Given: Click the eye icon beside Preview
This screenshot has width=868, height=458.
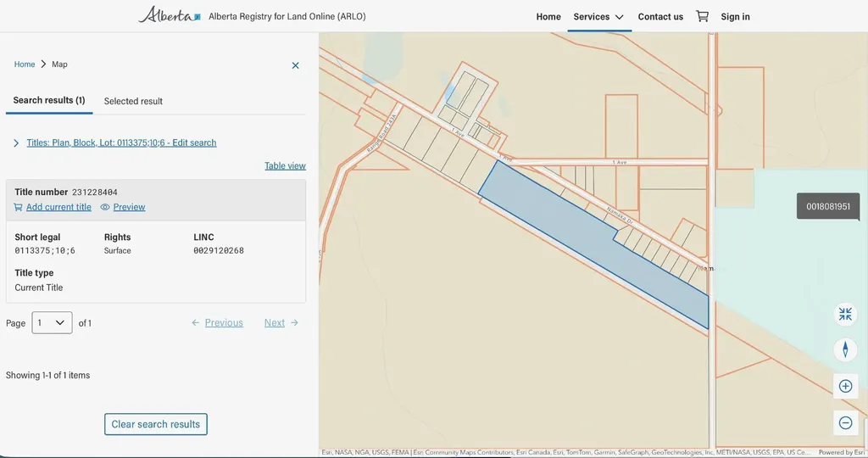Looking at the screenshot, I should [x=105, y=207].
